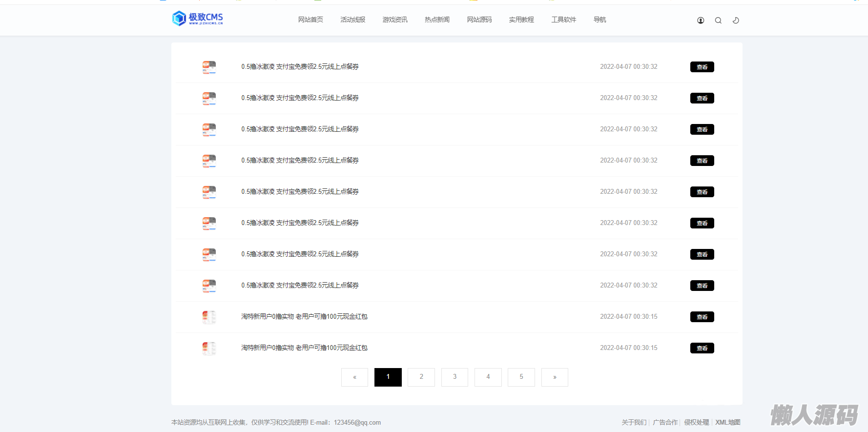Open the 游戏资讯 nav section
Screen dimensions: 868x432
tap(395, 20)
